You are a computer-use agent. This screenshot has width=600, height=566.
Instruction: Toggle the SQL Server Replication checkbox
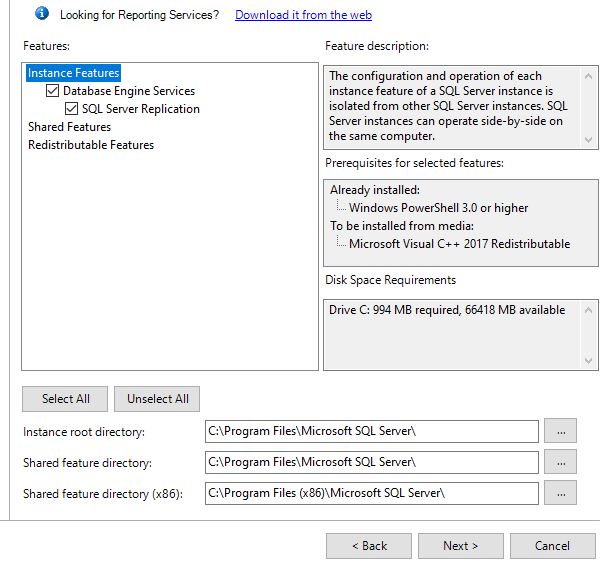(x=72, y=109)
